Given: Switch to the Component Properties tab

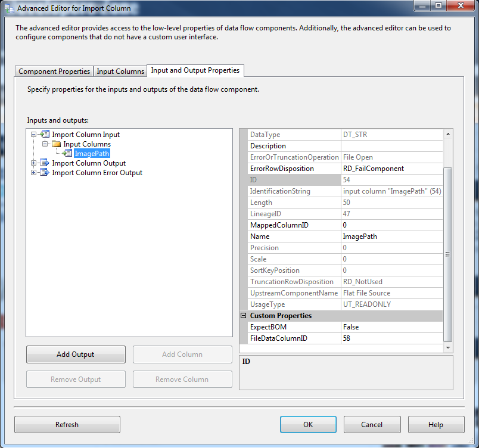Looking at the screenshot, I should pyautogui.click(x=54, y=71).
